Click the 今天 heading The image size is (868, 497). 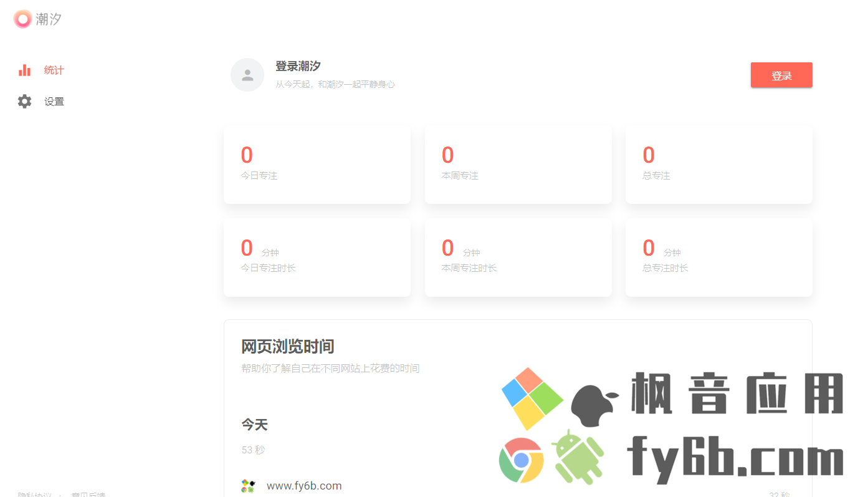tap(255, 425)
